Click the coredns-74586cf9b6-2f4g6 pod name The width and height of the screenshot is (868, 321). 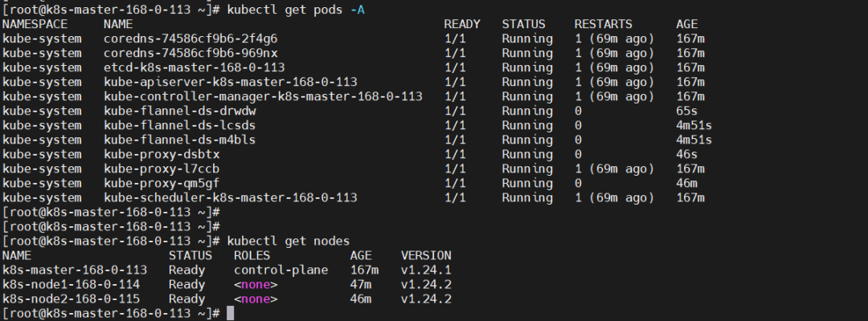pos(190,39)
